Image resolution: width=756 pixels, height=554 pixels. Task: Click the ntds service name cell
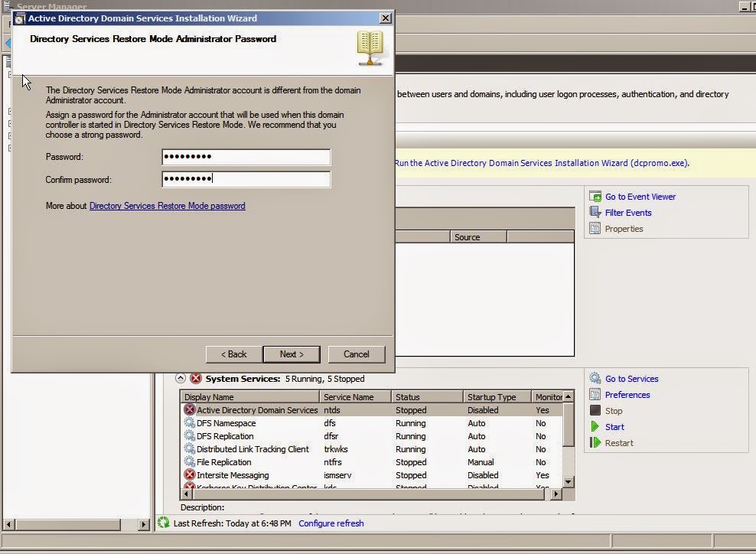click(x=332, y=410)
